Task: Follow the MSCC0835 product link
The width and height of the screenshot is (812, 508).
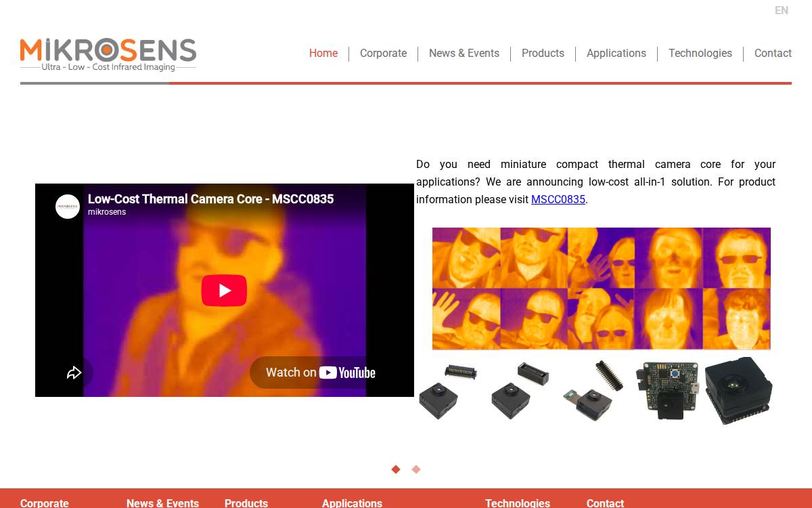Action: (x=558, y=199)
